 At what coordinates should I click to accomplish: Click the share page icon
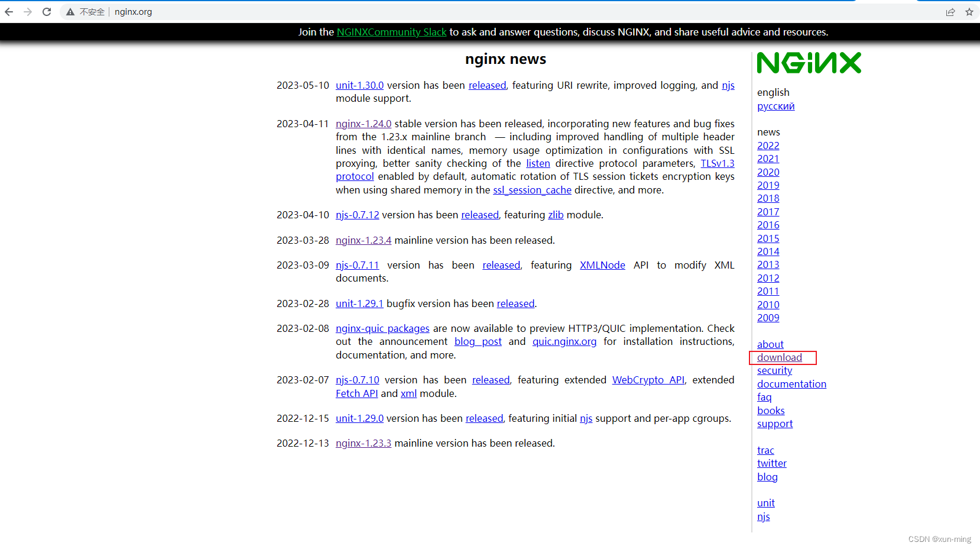click(950, 12)
